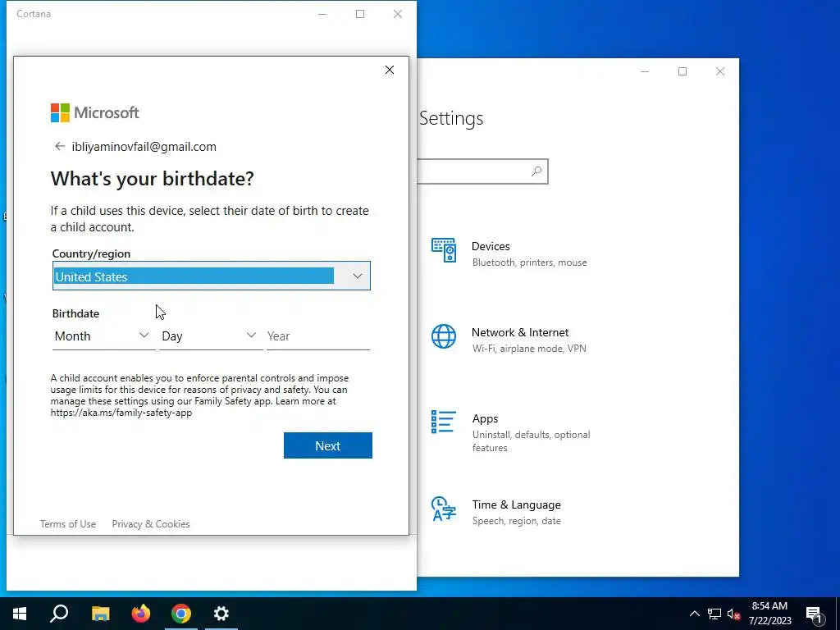Show hidden system tray icons
The width and height of the screenshot is (840, 630).
point(694,614)
